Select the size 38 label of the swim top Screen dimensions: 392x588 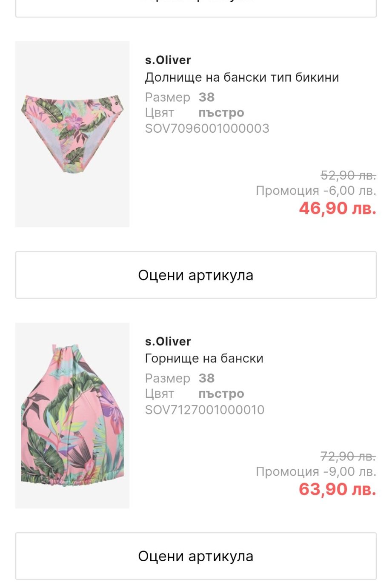click(206, 378)
